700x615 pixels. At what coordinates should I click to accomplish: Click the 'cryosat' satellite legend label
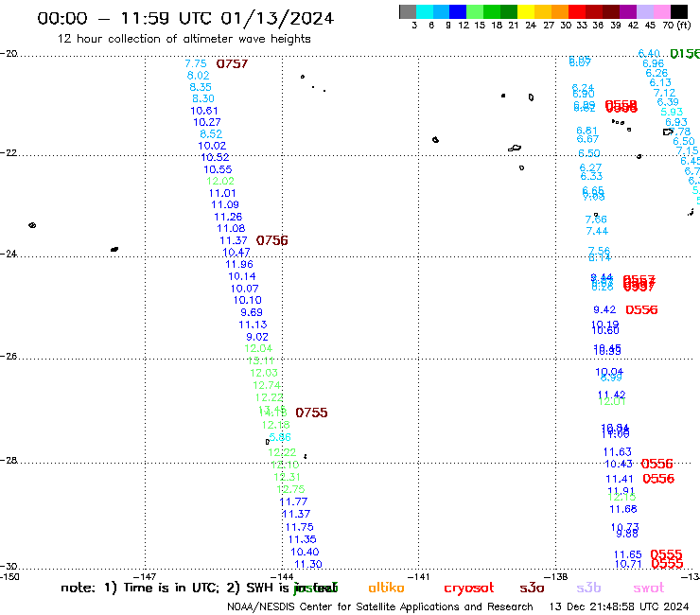point(469,589)
